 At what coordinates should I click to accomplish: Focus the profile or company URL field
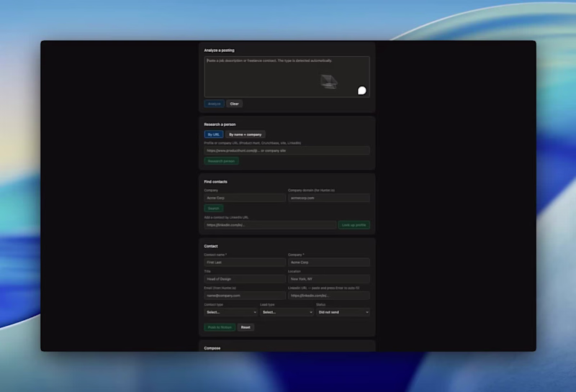coord(287,150)
